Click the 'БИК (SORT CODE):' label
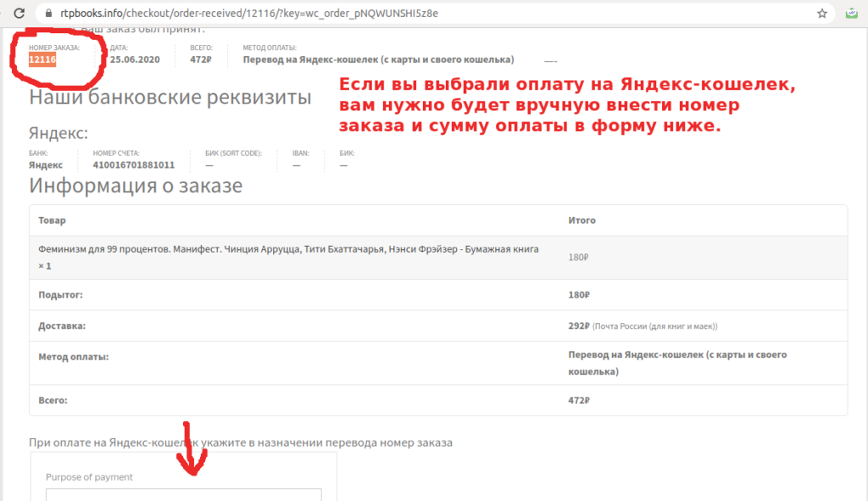This screenshot has width=868, height=501. 234,153
